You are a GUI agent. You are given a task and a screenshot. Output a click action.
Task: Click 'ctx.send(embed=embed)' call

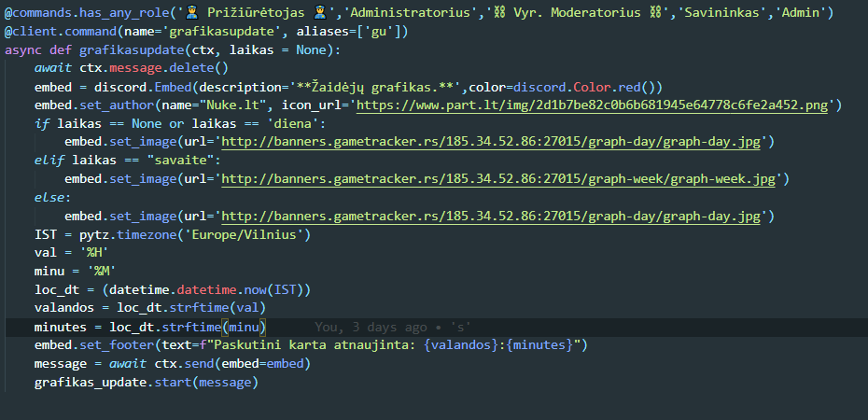coord(232,364)
